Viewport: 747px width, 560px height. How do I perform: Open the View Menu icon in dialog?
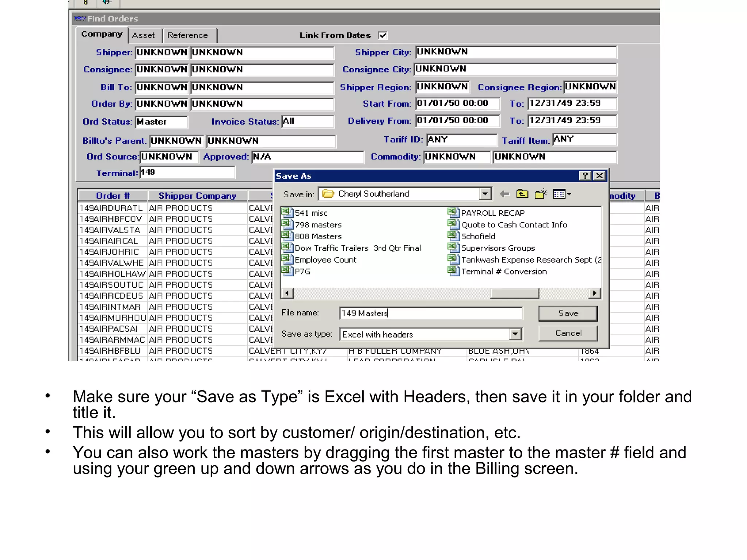click(561, 194)
